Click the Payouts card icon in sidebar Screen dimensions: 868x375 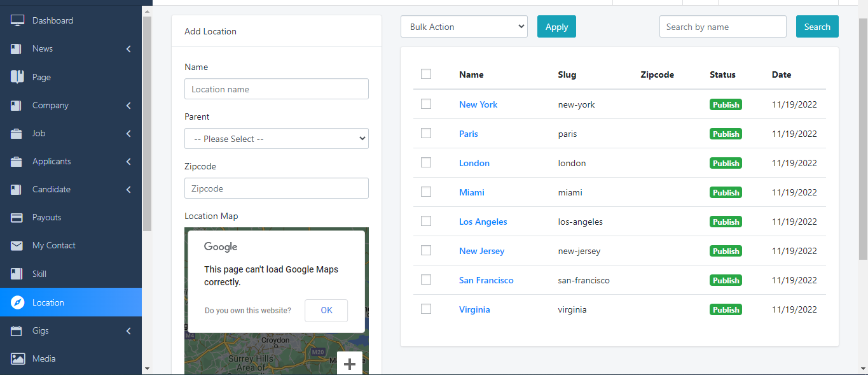pyautogui.click(x=18, y=218)
